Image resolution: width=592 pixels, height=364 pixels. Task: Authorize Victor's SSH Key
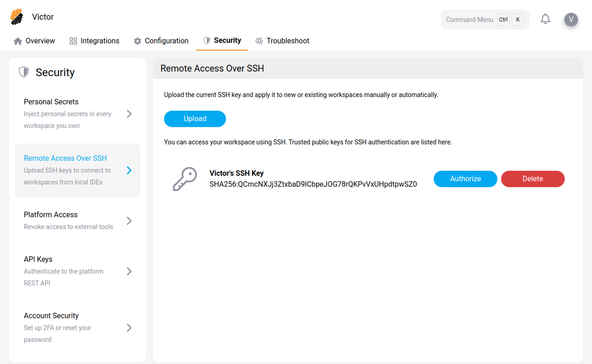tap(465, 179)
